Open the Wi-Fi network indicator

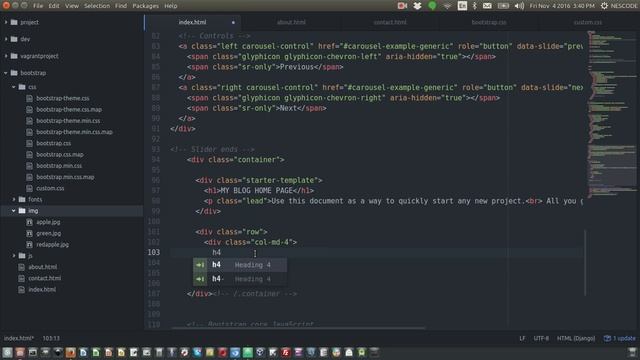[447, 6]
